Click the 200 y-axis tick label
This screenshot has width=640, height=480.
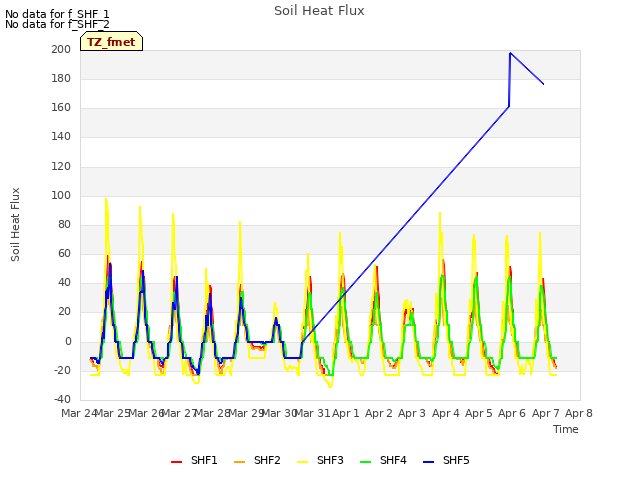pyautogui.click(x=61, y=49)
